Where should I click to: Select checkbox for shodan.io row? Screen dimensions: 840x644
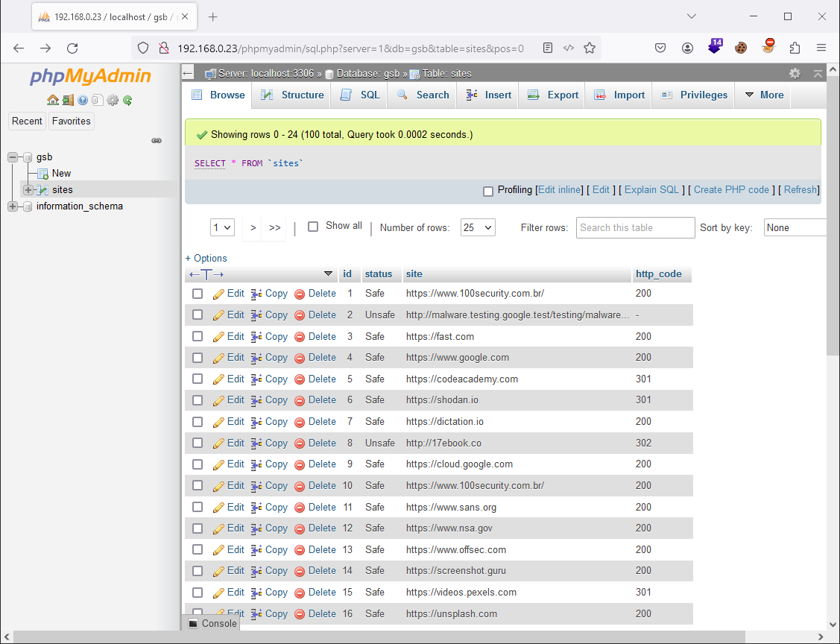coord(198,400)
